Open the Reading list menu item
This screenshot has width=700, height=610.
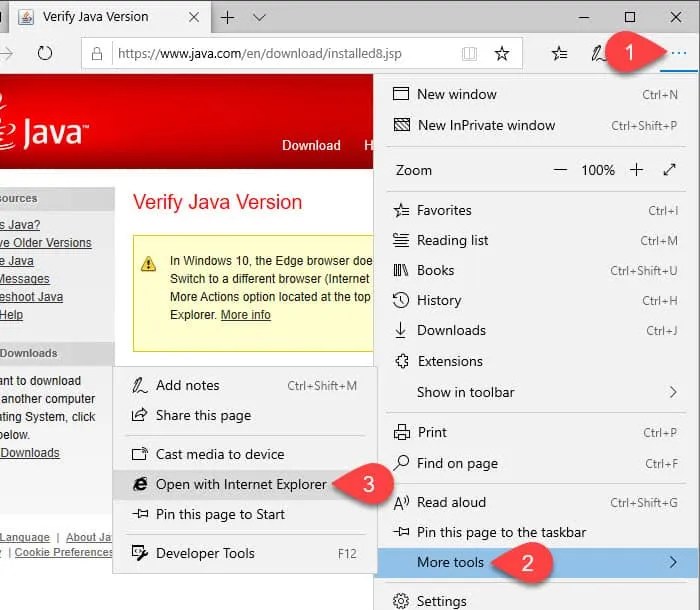tap(536, 240)
